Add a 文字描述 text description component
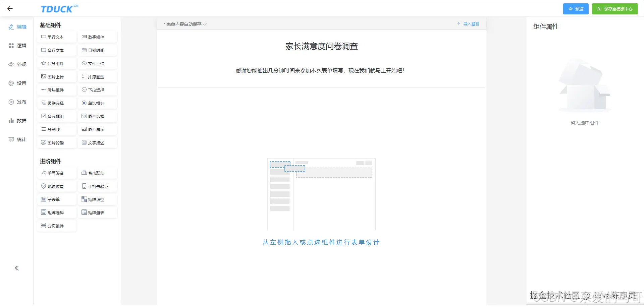Screen dimensions: 644x308 (98, 143)
